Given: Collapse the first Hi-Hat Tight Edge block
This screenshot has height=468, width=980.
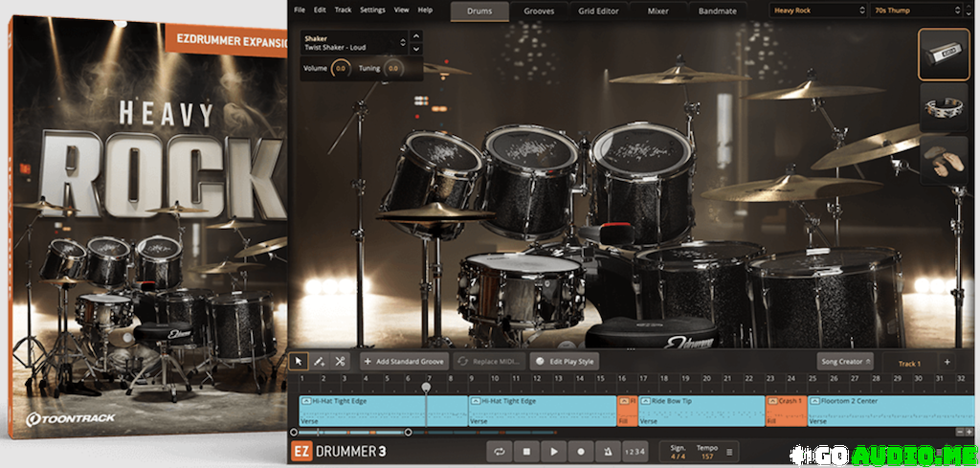Looking at the screenshot, I should click(306, 401).
